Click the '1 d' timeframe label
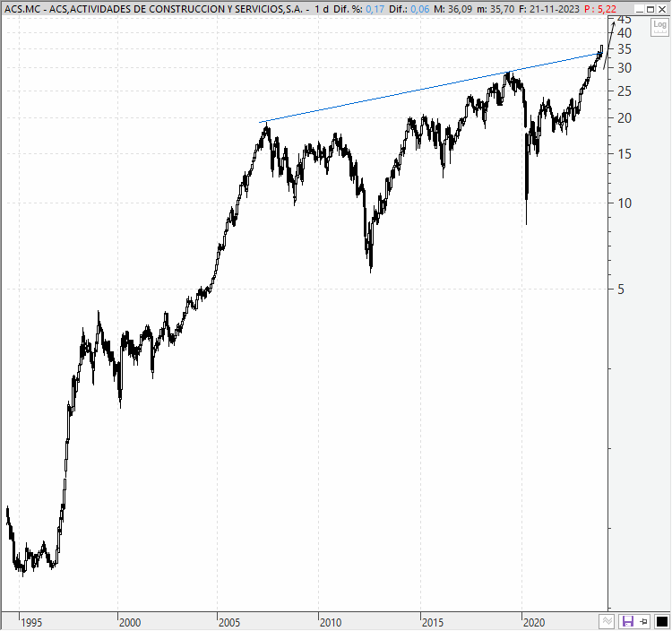 coord(322,9)
